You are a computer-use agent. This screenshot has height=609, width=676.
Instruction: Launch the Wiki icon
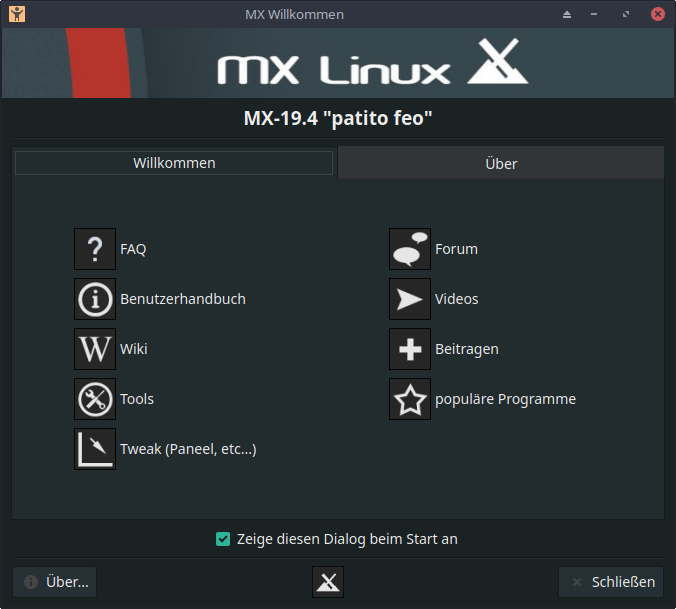[x=95, y=349]
